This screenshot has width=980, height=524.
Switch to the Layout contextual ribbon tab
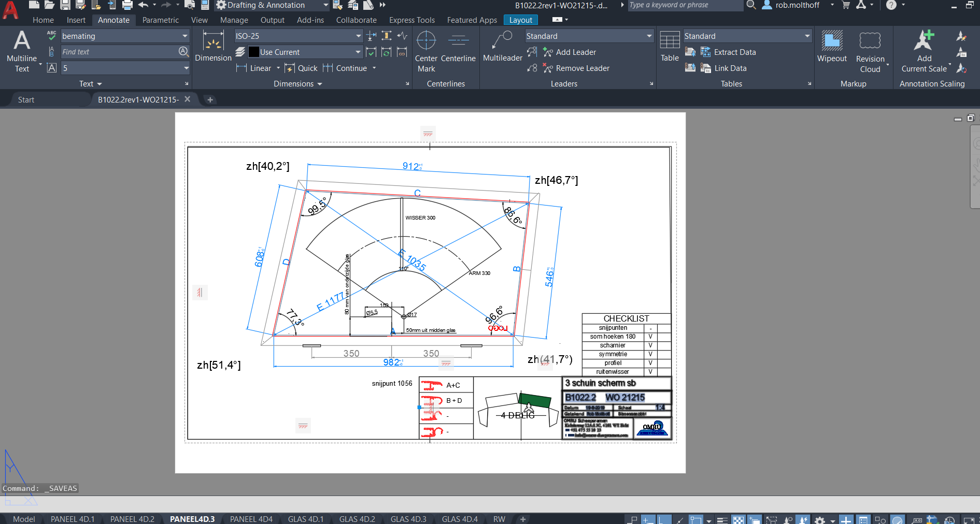521,20
